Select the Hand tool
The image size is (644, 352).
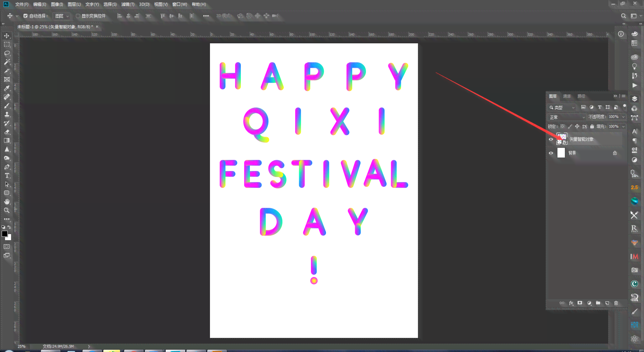click(x=7, y=202)
